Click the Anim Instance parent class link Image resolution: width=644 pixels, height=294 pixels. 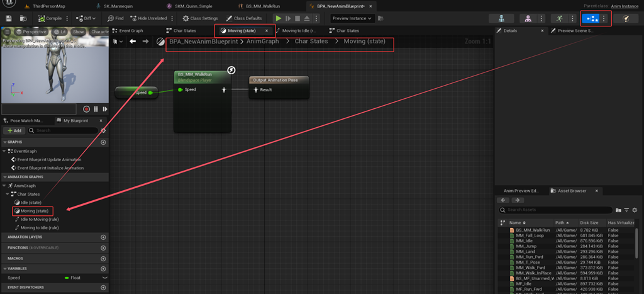point(625,6)
